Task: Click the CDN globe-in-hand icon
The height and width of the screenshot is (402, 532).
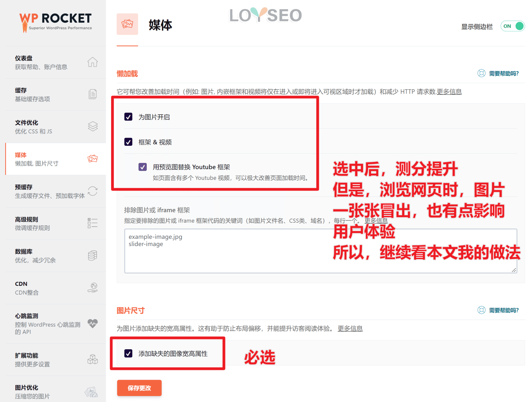Action: [x=93, y=288]
